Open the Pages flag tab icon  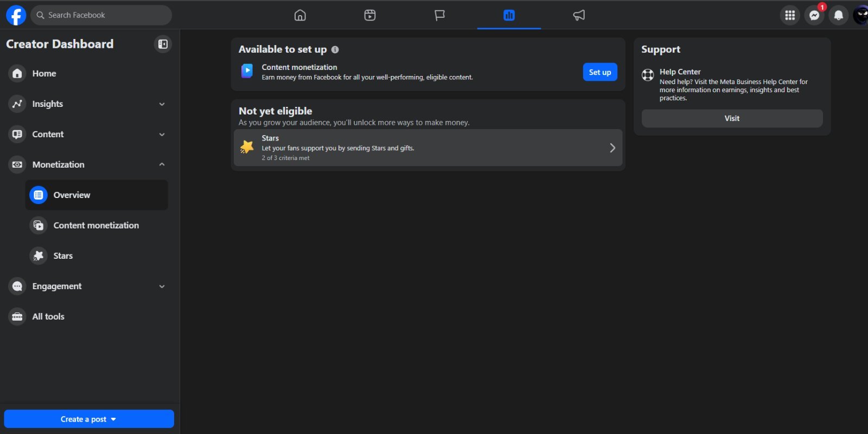[x=439, y=15]
